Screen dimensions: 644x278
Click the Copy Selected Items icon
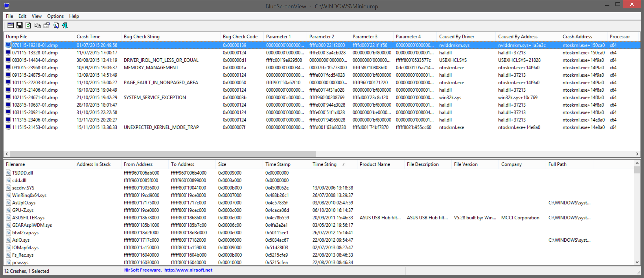point(37,25)
